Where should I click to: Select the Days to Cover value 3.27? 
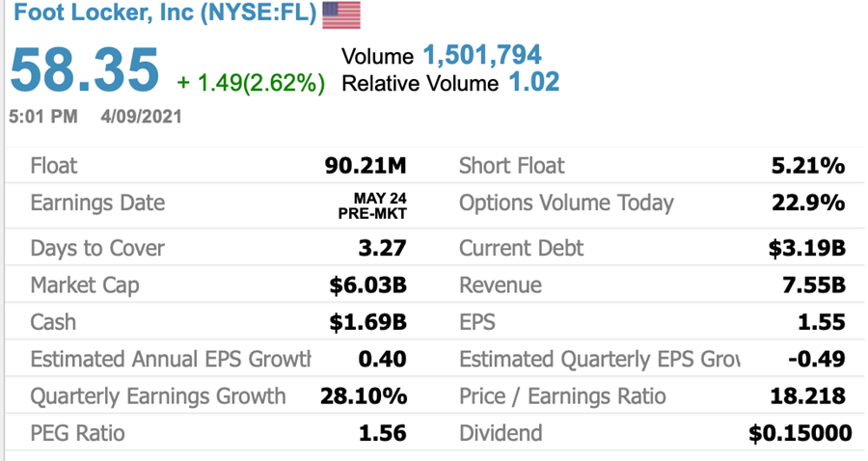pos(383,248)
